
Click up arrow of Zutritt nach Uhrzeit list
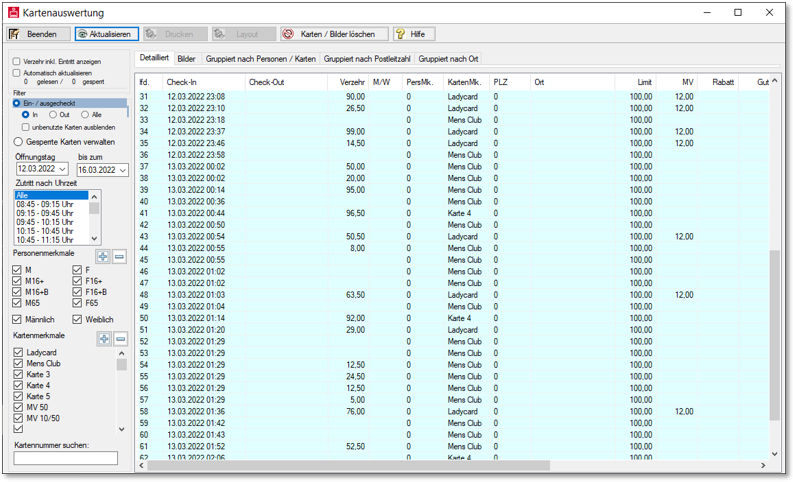coord(94,196)
